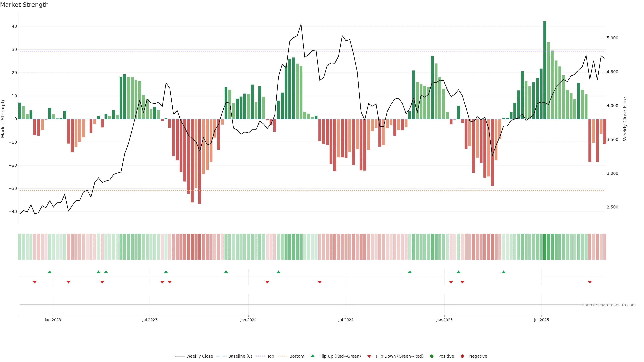Click the Market Strength chart title

[24, 5]
